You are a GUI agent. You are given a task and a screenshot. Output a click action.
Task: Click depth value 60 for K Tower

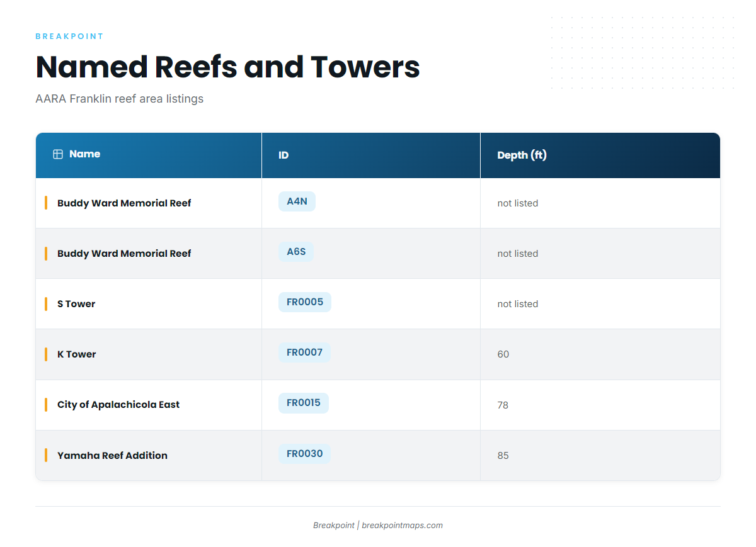click(503, 354)
